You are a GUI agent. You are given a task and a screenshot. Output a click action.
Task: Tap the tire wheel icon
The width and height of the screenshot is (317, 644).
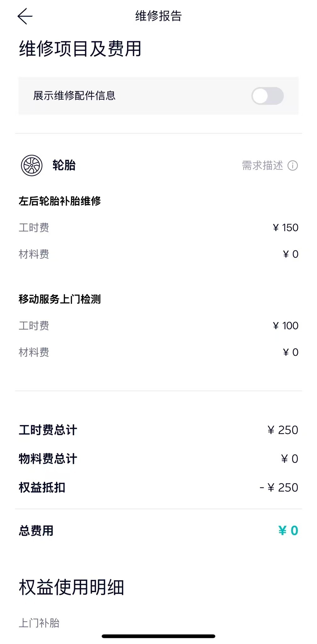pyautogui.click(x=32, y=165)
